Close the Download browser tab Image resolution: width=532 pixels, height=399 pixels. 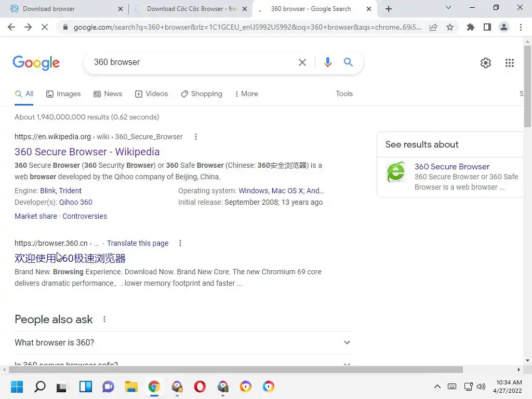click(121, 9)
